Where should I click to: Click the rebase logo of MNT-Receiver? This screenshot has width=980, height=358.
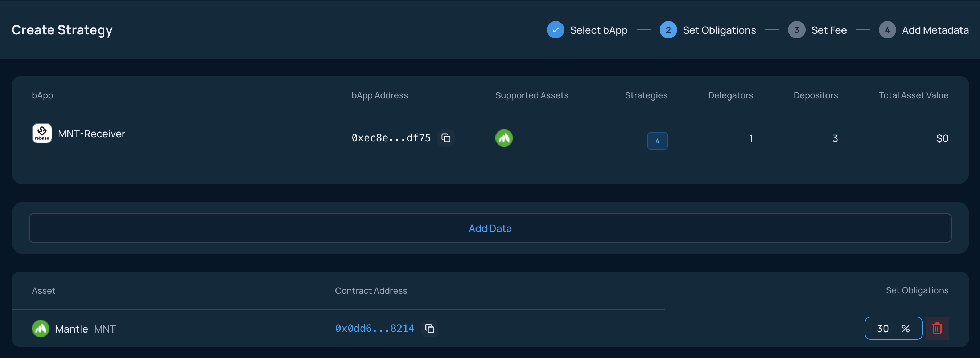(42, 133)
